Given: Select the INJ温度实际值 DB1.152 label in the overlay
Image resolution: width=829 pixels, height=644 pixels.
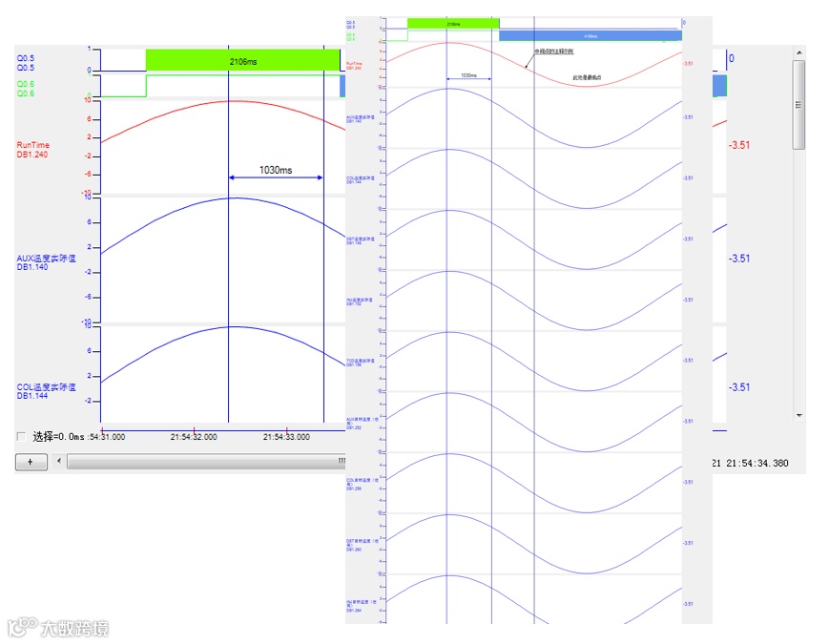Looking at the screenshot, I should tap(360, 301).
